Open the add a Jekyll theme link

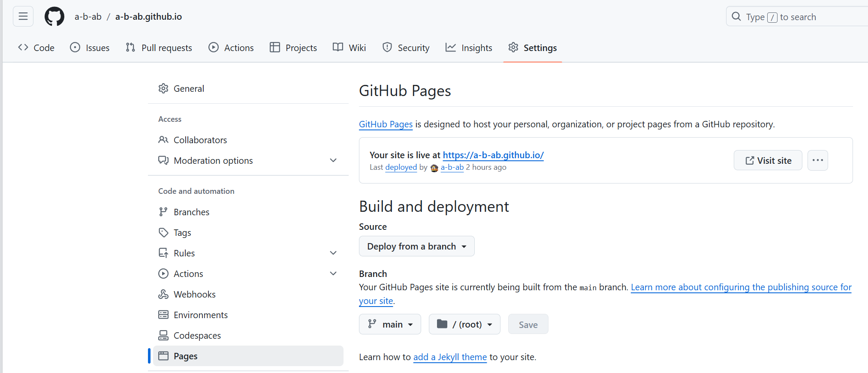[450, 357]
